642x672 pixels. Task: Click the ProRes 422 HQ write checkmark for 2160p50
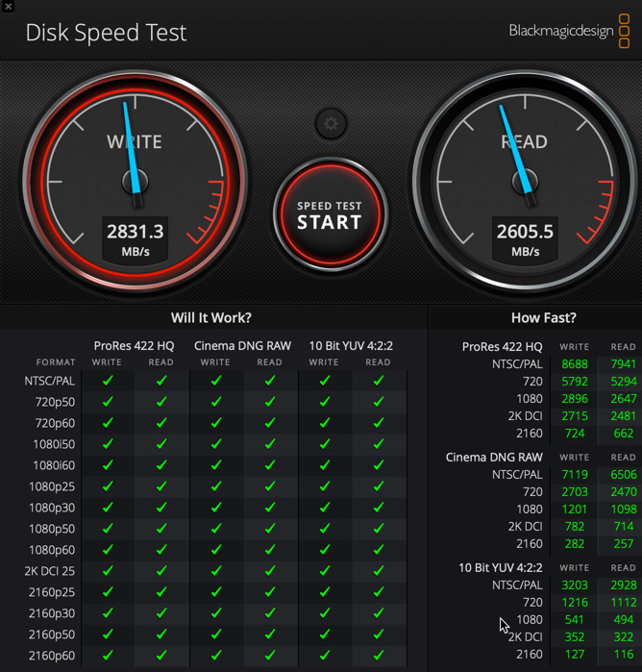pos(108,635)
